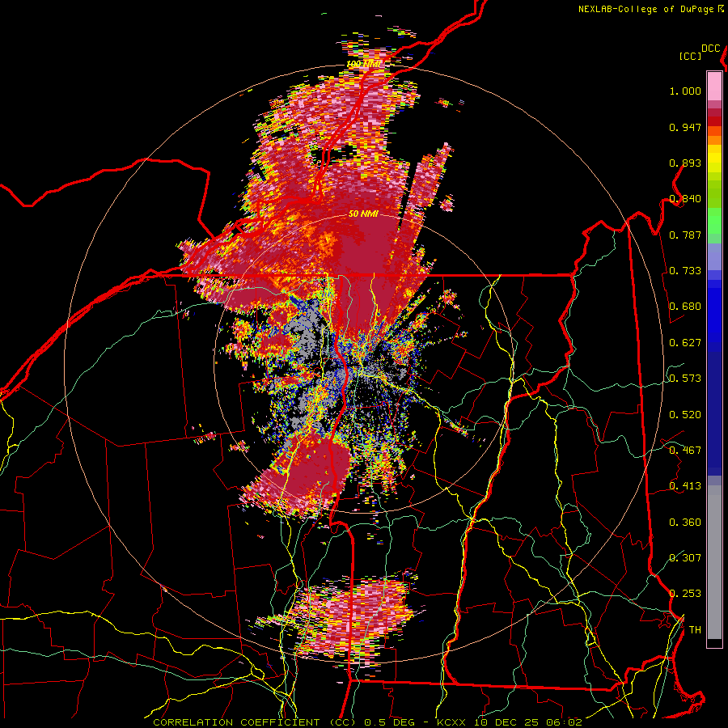Click the 0.733 scale value

click(685, 271)
